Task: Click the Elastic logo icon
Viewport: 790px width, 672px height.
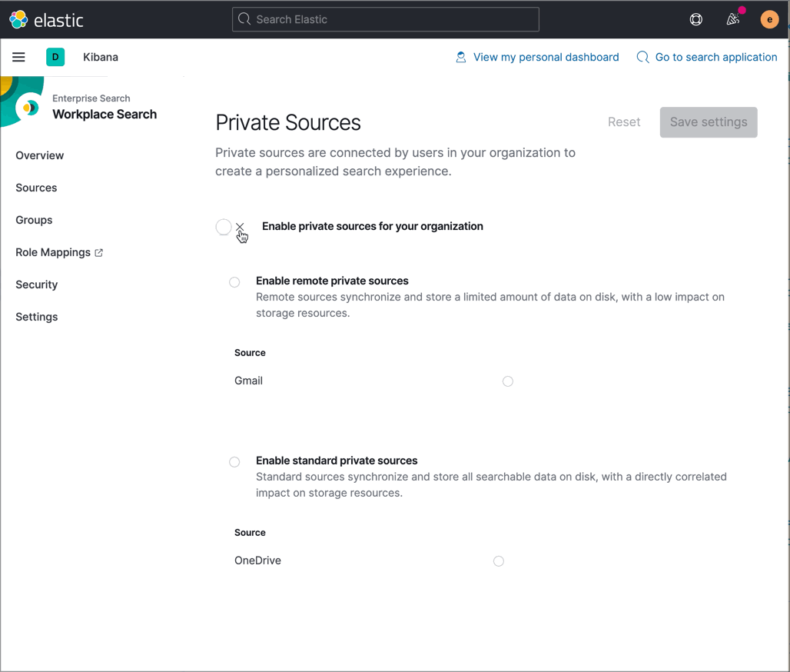Action: click(18, 20)
